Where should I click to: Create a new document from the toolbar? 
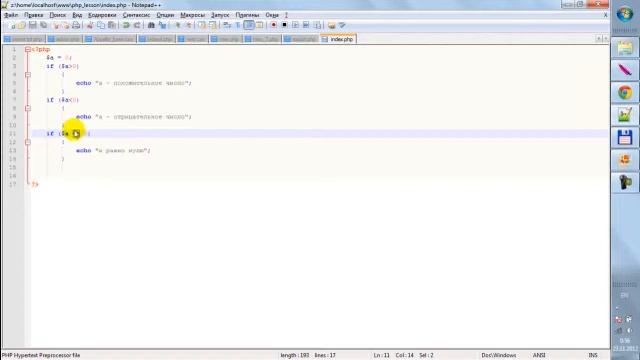(12, 25)
